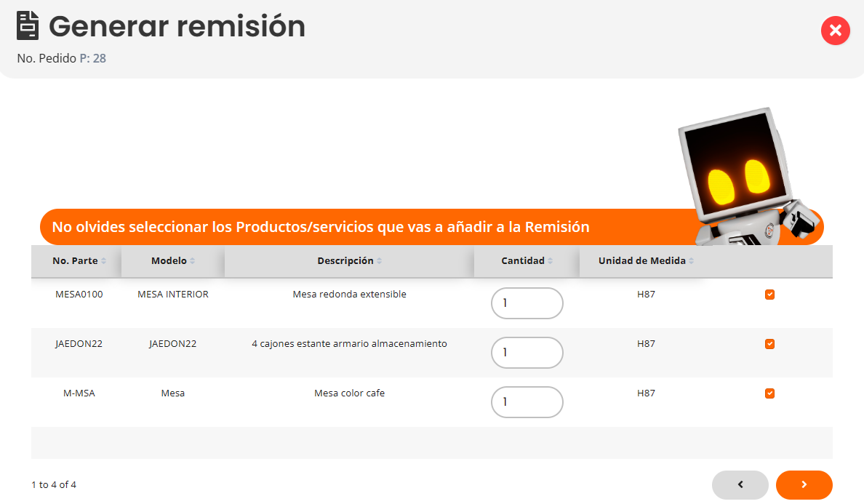Sort by Cantidad column arrows
Viewport: 864px width, 504px height.
pyautogui.click(x=550, y=261)
